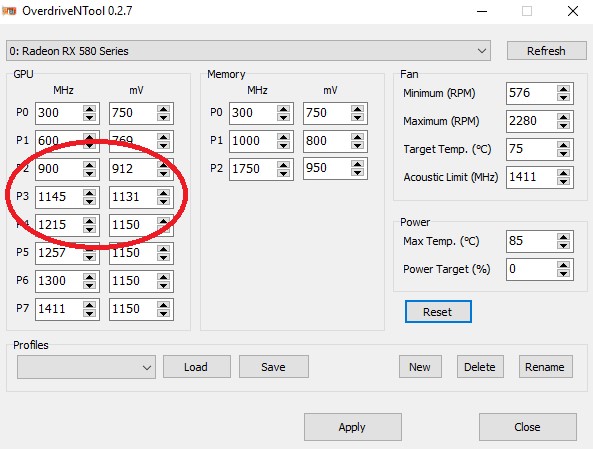This screenshot has height=449, width=593.
Task: Increase GPU P5 mV with up arrow
Action: click(x=164, y=249)
